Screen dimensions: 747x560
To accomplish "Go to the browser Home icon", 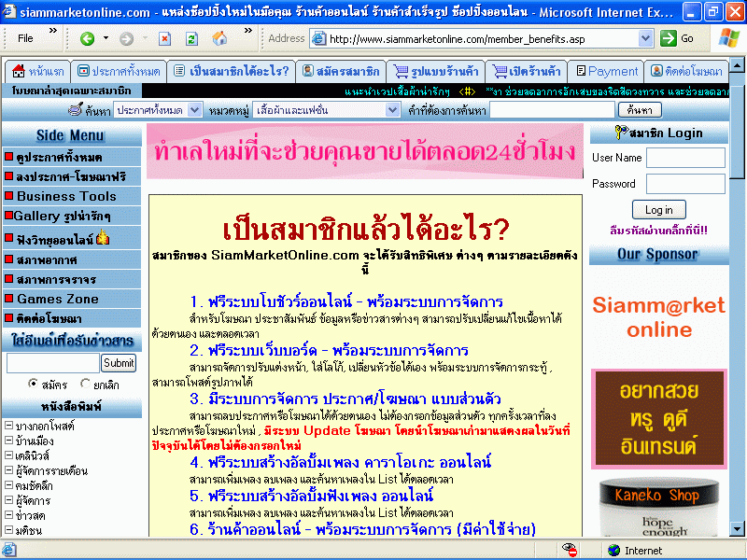I will 219,38.
